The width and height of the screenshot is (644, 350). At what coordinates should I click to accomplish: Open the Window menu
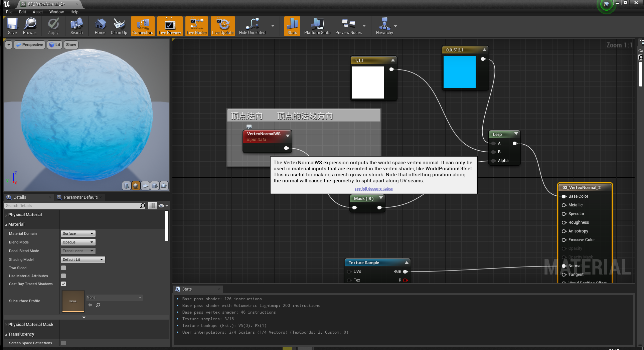click(x=56, y=12)
